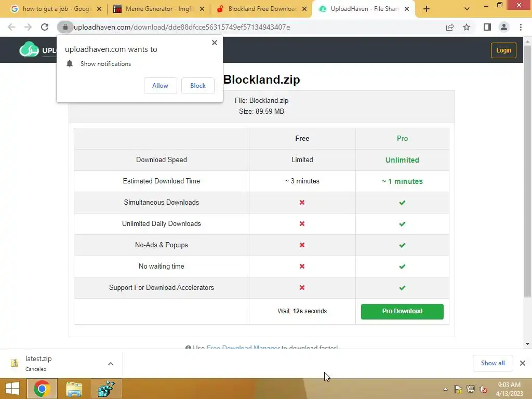Close the UploadHaven tab
Screen dimensions: 532x399
tap(407, 9)
